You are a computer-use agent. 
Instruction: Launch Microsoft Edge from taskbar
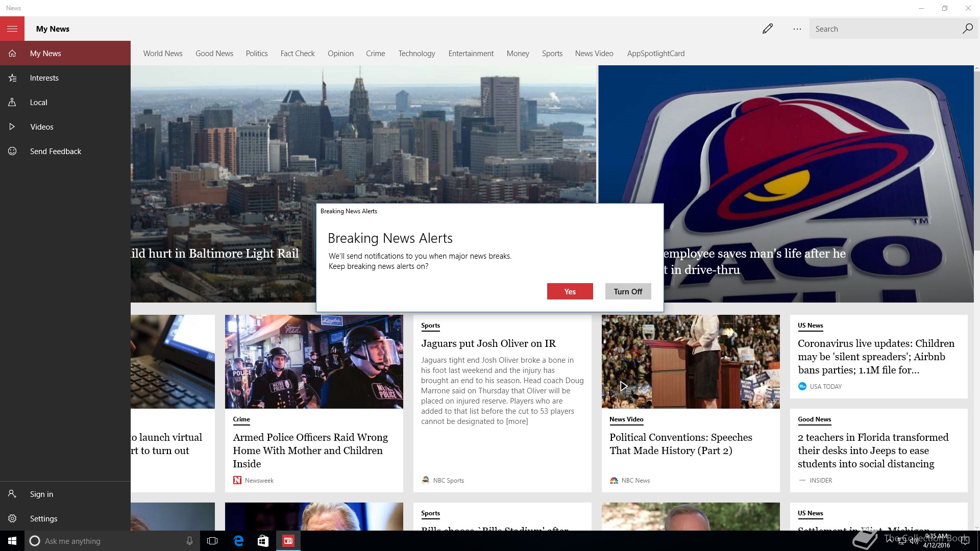pos(238,541)
